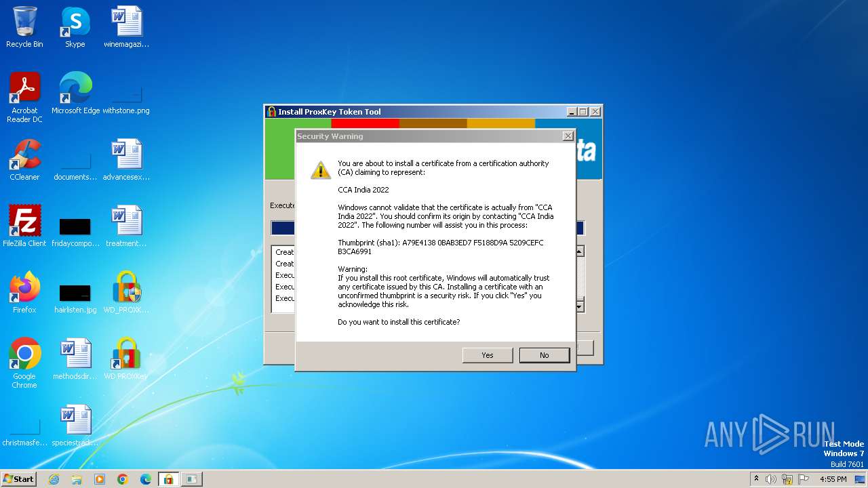Click No to decline certificate install
This screenshot has height=488, width=868.
[x=545, y=355]
